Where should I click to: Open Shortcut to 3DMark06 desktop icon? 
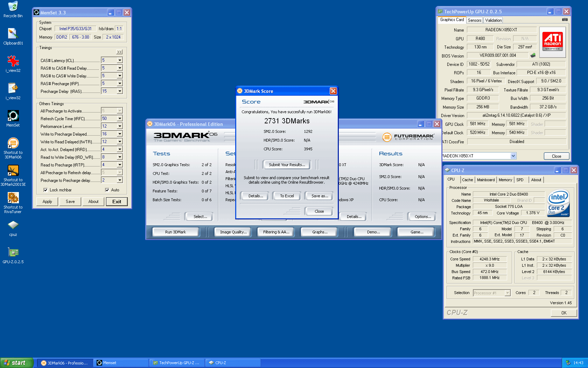13,148
